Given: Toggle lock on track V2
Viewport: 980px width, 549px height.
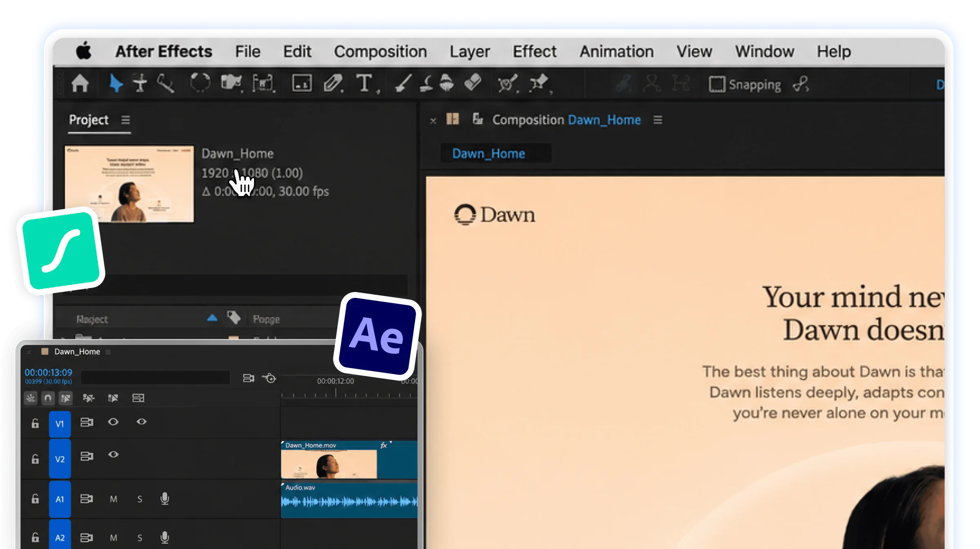Looking at the screenshot, I should tap(35, 459).
